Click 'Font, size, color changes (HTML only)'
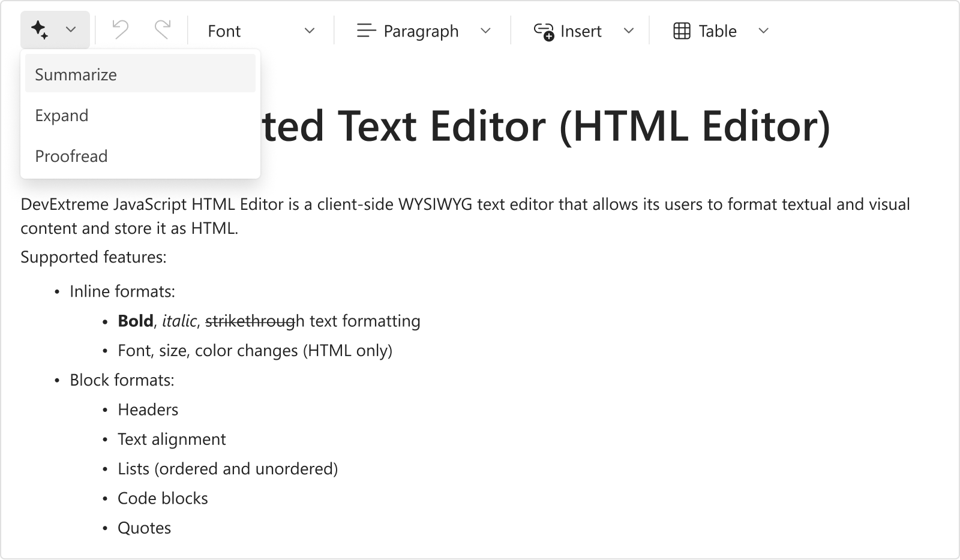960x560 pixels. pyautogui.click(x=255, y=351)
